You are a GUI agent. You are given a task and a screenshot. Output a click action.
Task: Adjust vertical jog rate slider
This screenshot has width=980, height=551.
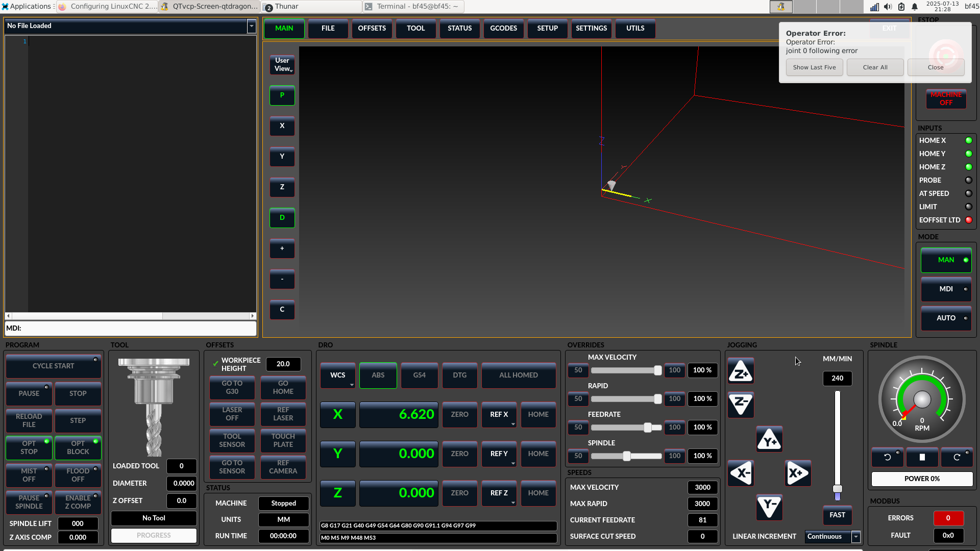(x=838, y=445)
